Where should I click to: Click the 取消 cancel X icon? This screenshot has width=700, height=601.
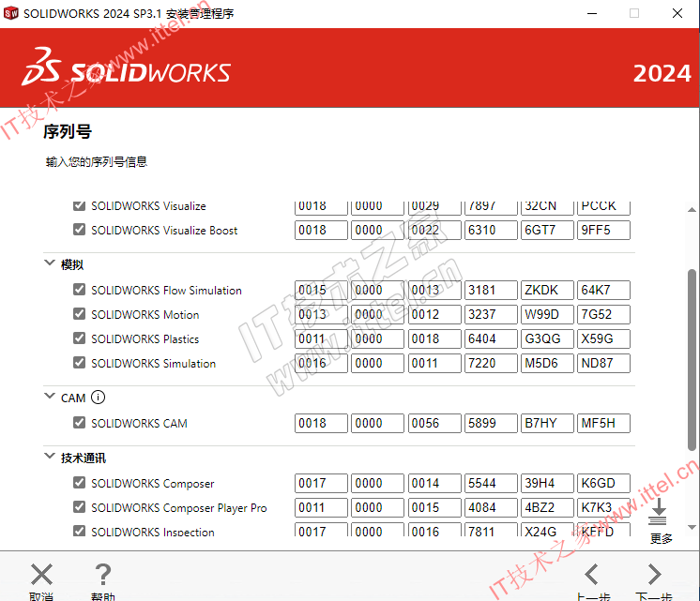[41, 574]
